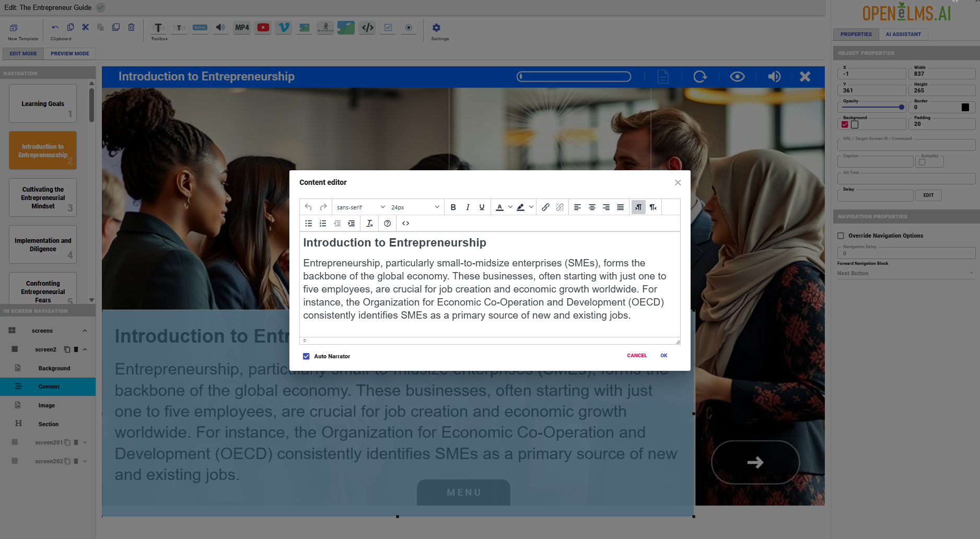
Task: Insert a hyperlink in content editor
Action: tap(545, 207)
